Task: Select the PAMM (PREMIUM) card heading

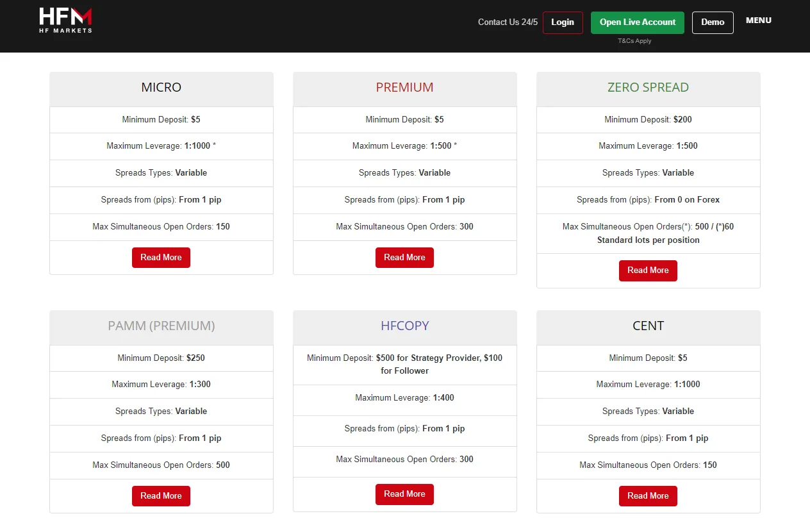Action: [161, 326]
